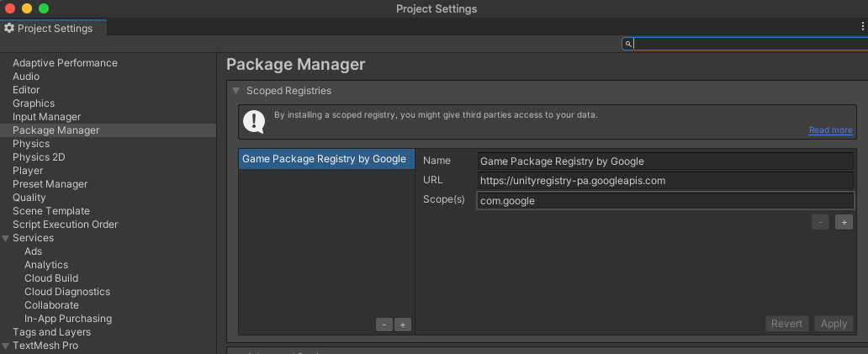The height and width of the screenshot is (354, 868).
Task: Collapse the TextMesh Pro tree group
Action: coord(6,346)
